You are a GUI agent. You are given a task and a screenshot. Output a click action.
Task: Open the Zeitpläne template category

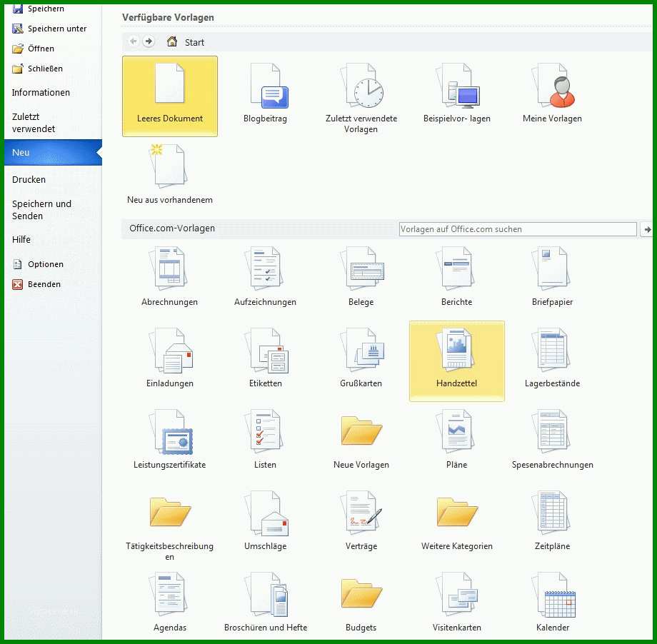point(552,522)
